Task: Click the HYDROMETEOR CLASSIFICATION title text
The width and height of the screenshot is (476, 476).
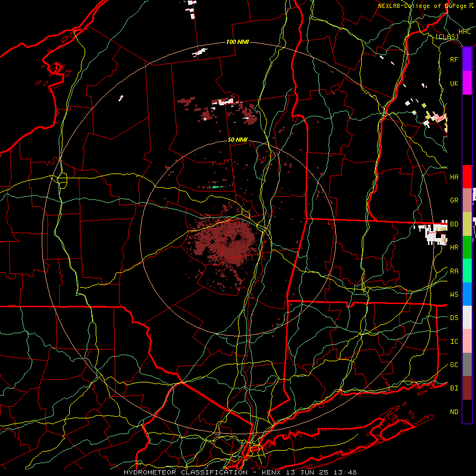Action: tap(186, 472)
